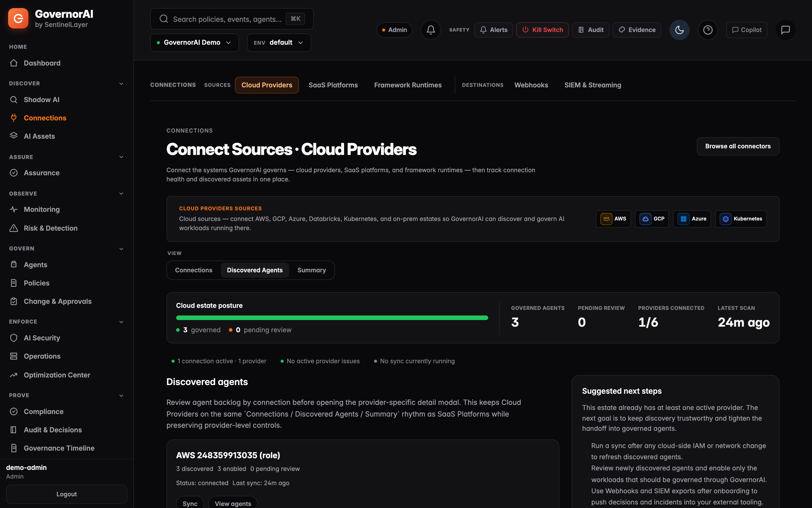Image resolution: width=812 pixels, height=508 pixels.
Task: Open the Copilot panel
Action: (747, 30)
